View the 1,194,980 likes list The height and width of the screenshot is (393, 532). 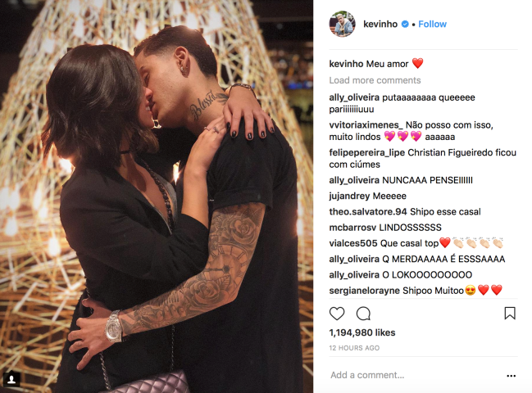(362, 332)
